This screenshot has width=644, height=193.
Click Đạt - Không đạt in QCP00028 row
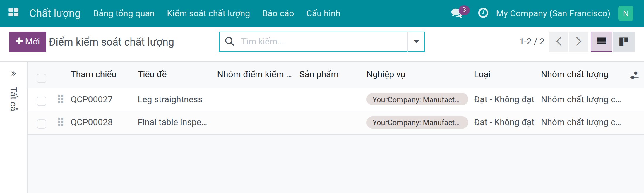coord(504,122)
